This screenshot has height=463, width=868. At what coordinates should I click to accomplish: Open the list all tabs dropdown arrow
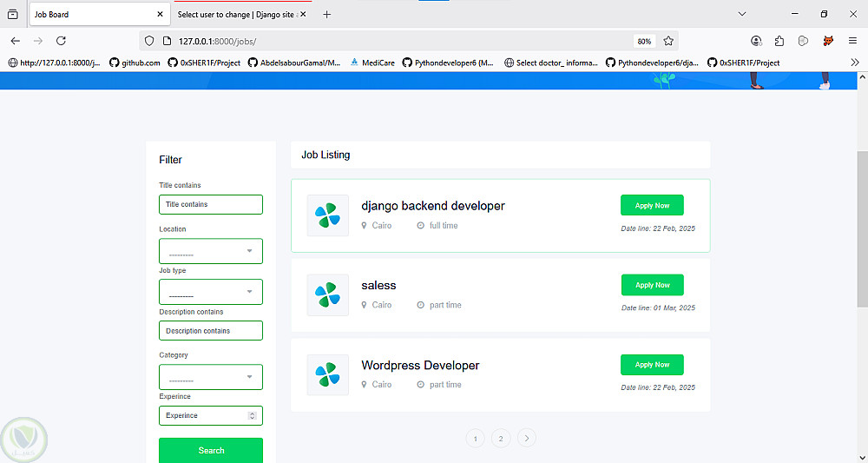742,14
